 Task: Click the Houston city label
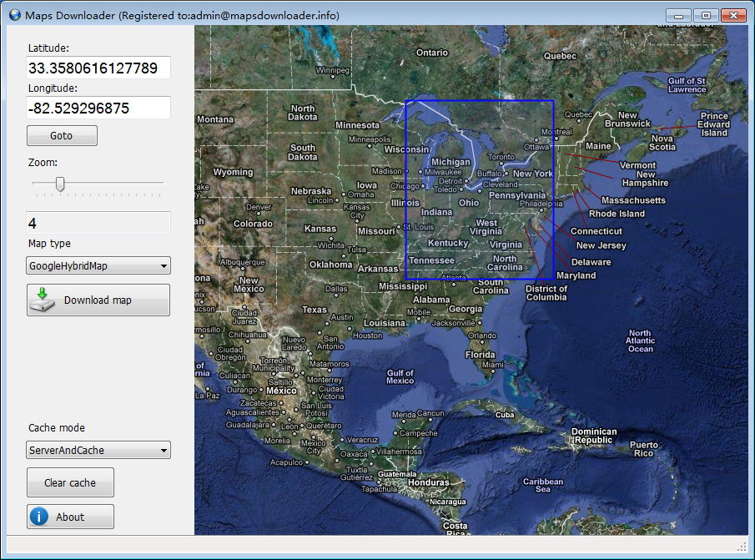pos(368,335)
